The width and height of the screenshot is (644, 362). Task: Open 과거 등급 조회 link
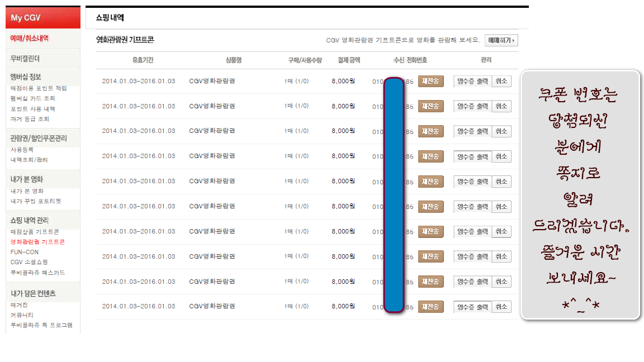30,119
